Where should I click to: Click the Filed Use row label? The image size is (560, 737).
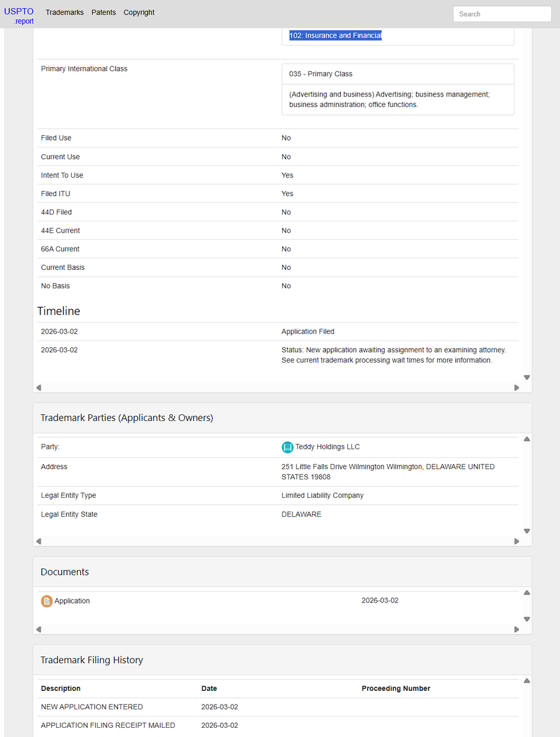[x=56, y=138]
